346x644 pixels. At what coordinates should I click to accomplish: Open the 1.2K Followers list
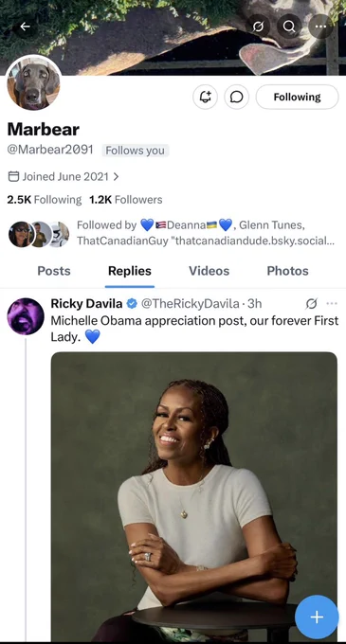pos(126,200)
